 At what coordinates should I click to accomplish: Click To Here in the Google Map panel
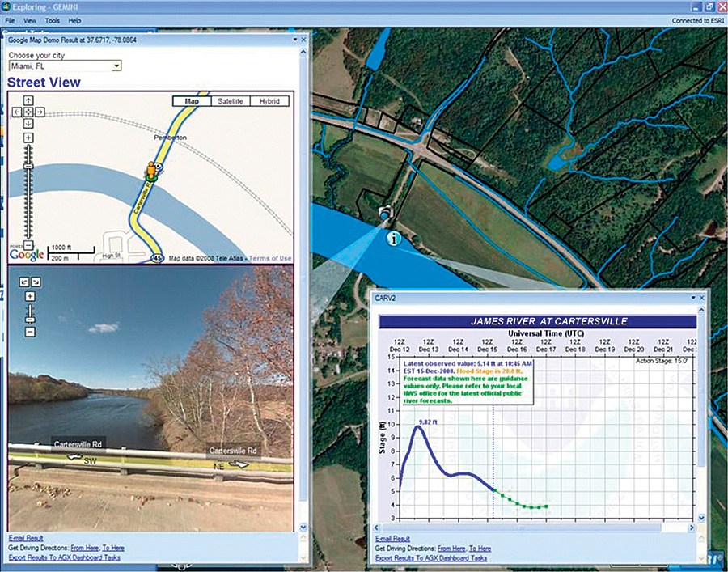[x=112, y=548]
